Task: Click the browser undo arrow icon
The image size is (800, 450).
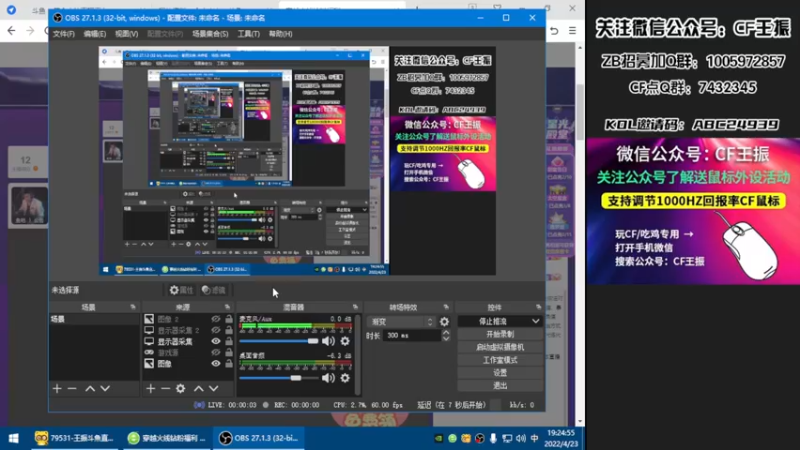Action: point(554,31)
